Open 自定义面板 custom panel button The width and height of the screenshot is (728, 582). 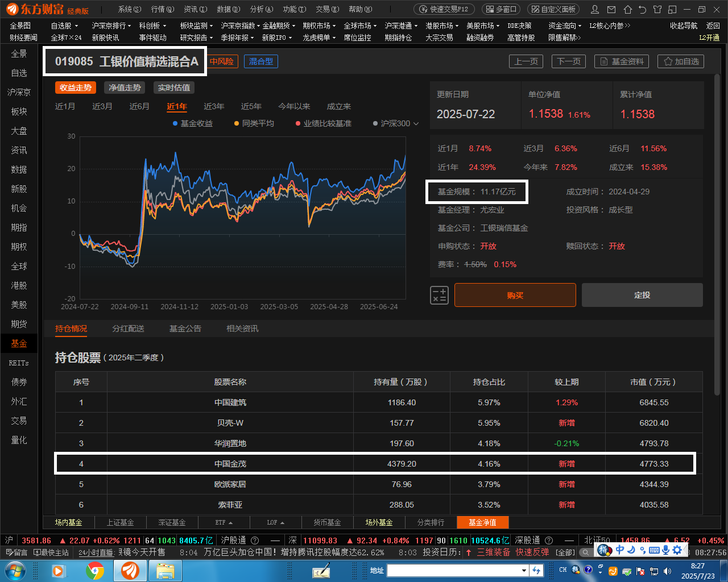coord(553,9)
